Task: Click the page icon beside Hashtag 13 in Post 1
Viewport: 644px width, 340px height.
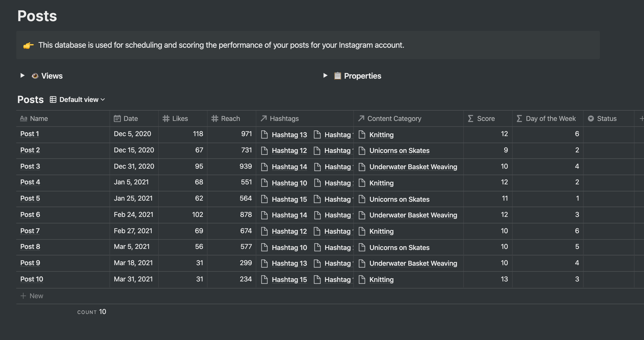Action: coord(264,135)
